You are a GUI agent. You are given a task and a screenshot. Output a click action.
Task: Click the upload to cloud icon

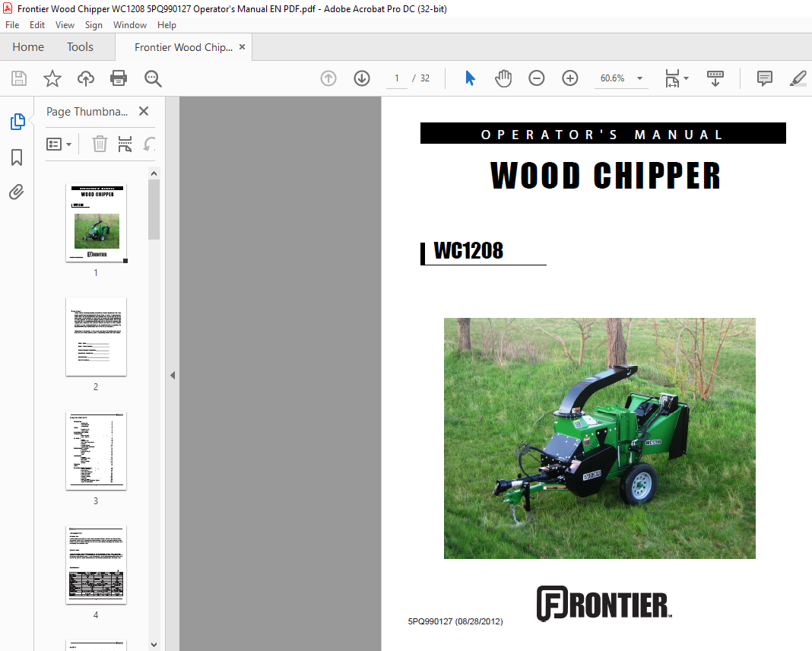[x=85, y=78]
